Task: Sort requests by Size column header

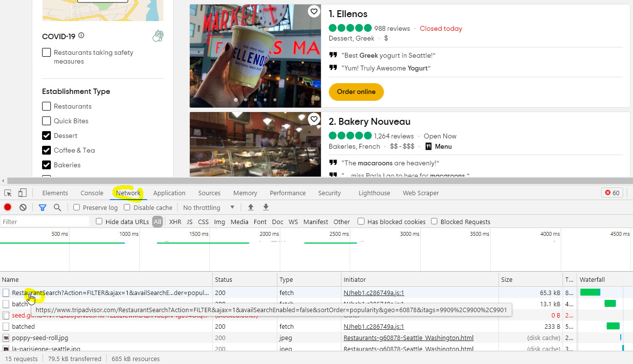Action: (x=507, y=280)
